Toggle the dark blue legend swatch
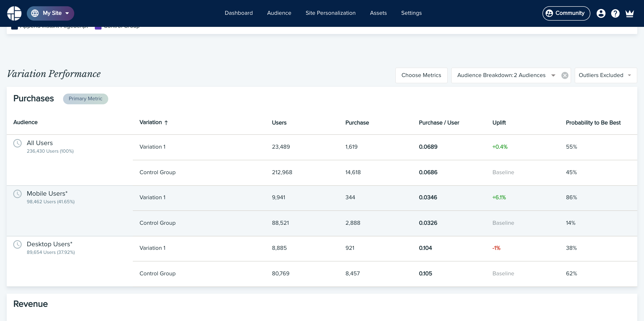 tap(15, 28)
